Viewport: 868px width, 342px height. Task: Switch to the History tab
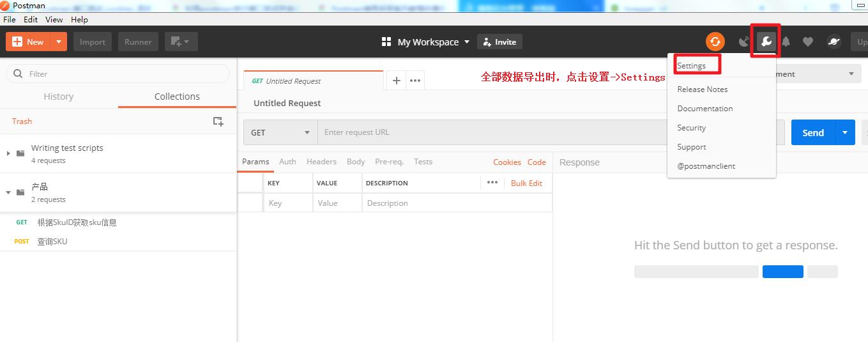58,97
